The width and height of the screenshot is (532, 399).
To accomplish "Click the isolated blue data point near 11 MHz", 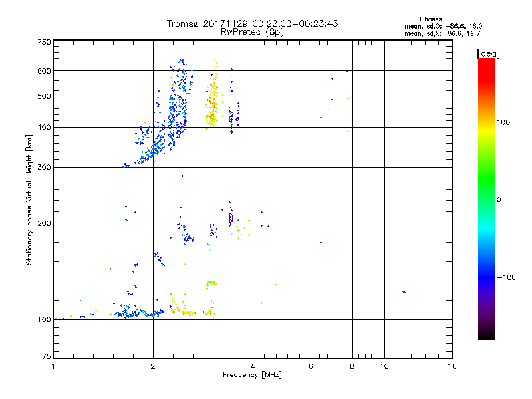I will 404,292.
